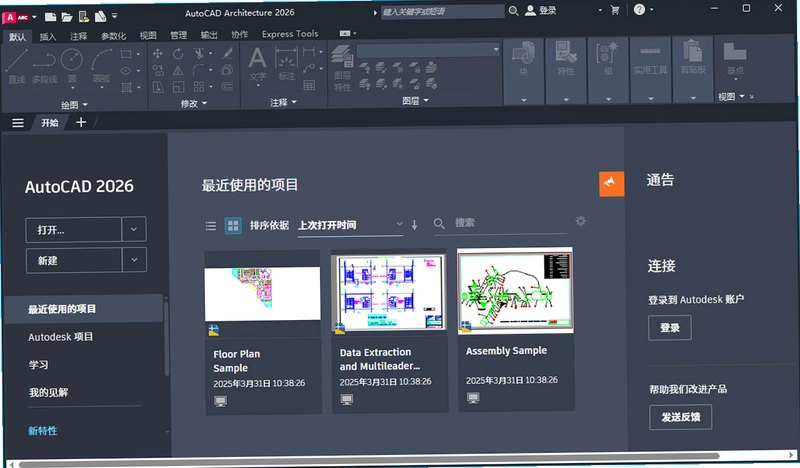Open the Floor Plan Sample thumbnail
This screenshot has width=800, height=468.
pyautogui.click(x=262, y=293)
